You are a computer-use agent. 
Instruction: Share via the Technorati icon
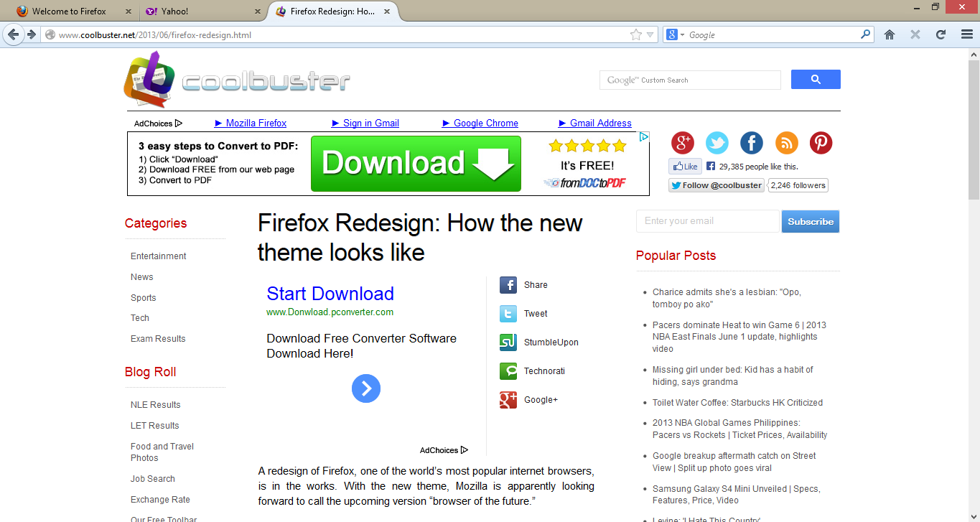[508, 371]
